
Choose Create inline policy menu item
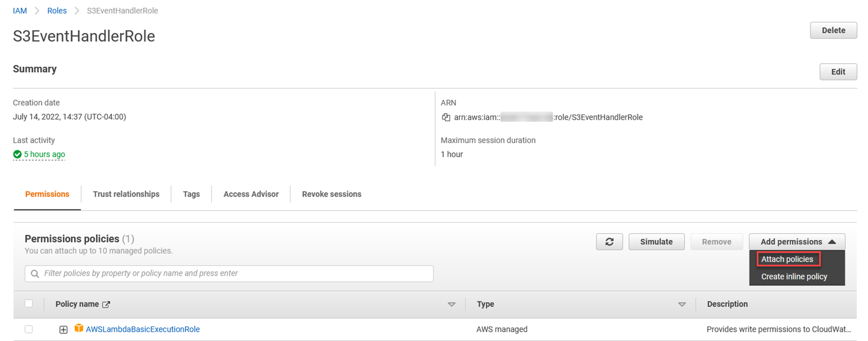click(x=794, y=277)
